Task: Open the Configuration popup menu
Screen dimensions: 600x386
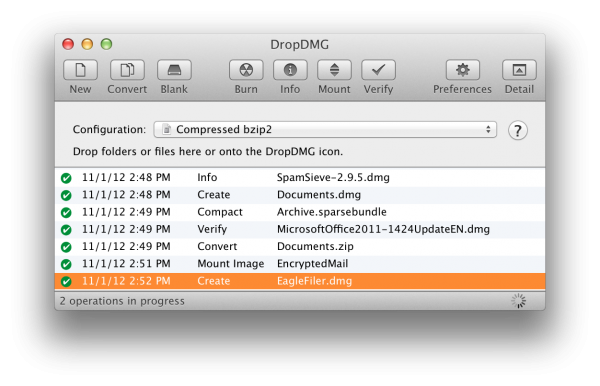Action: pyautogui.click(x=325, y=130)
